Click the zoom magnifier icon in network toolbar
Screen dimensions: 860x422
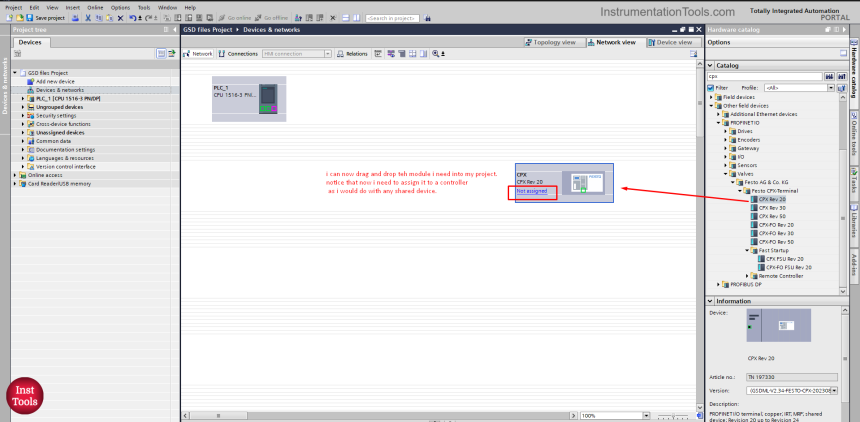tap(435, 54)
